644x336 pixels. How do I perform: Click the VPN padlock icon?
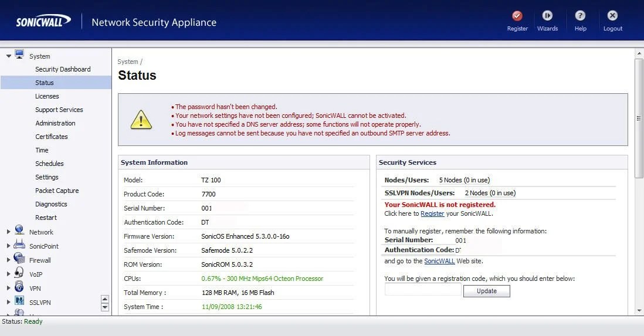point(19,286)
